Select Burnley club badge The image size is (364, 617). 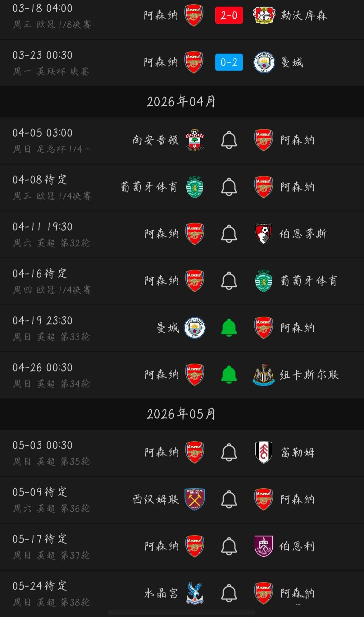(x=264, y=546)
